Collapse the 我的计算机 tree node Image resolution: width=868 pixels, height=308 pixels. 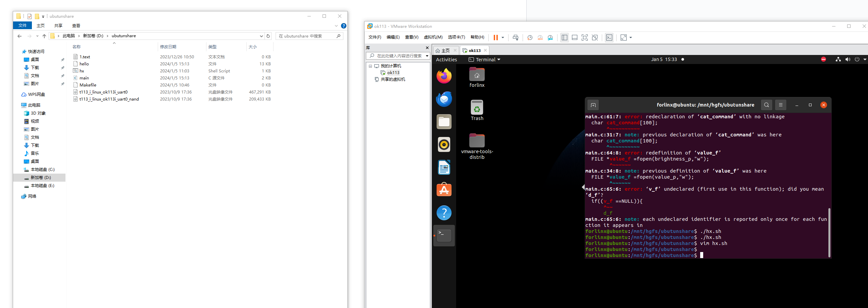(370, 66)
